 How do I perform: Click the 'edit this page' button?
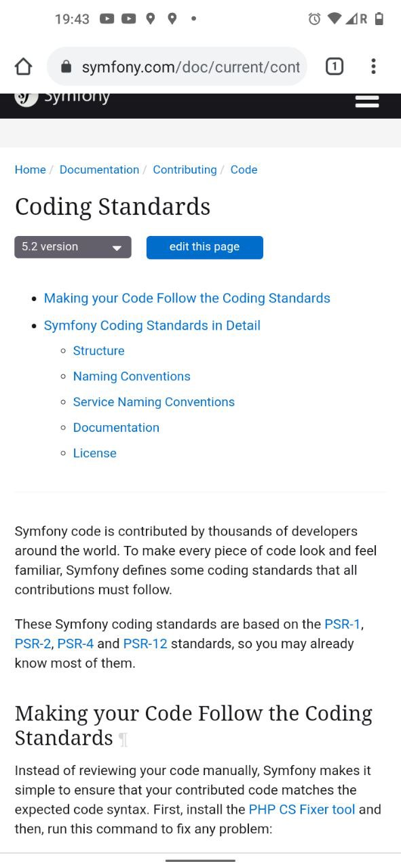coord(204,247)
